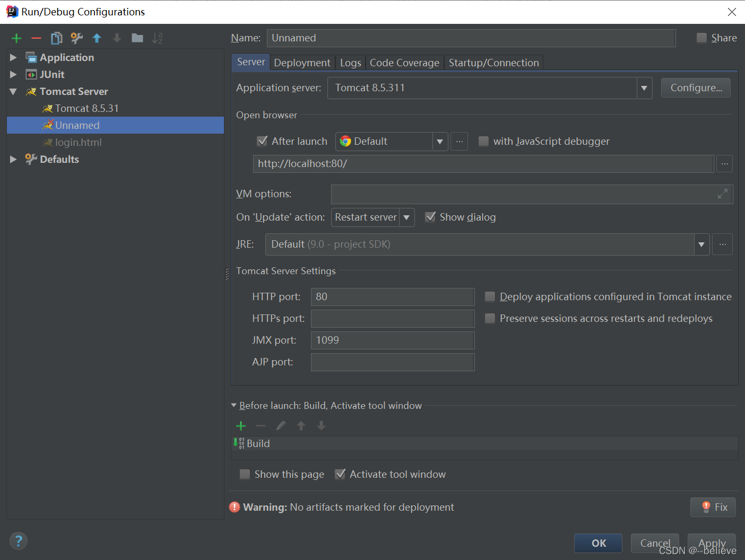Copy configuration icon in left toolbar
The image size is (745, 560).
click(x=56, y=38)
